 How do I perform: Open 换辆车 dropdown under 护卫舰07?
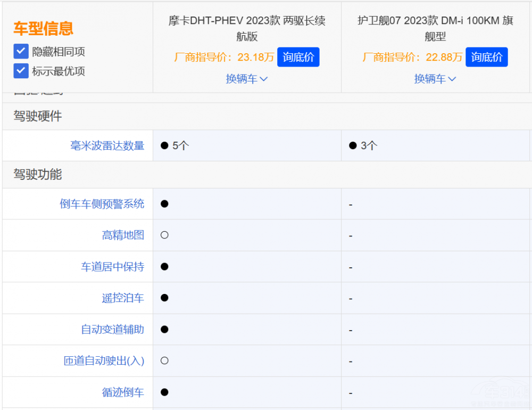coord(435,79)
